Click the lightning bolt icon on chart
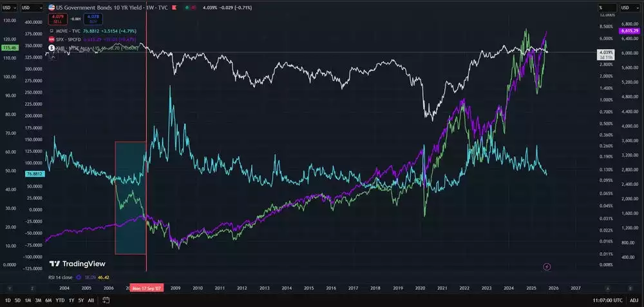Viewport: 644px width, 307px height. pyautogui.click(x=547, y=266)
